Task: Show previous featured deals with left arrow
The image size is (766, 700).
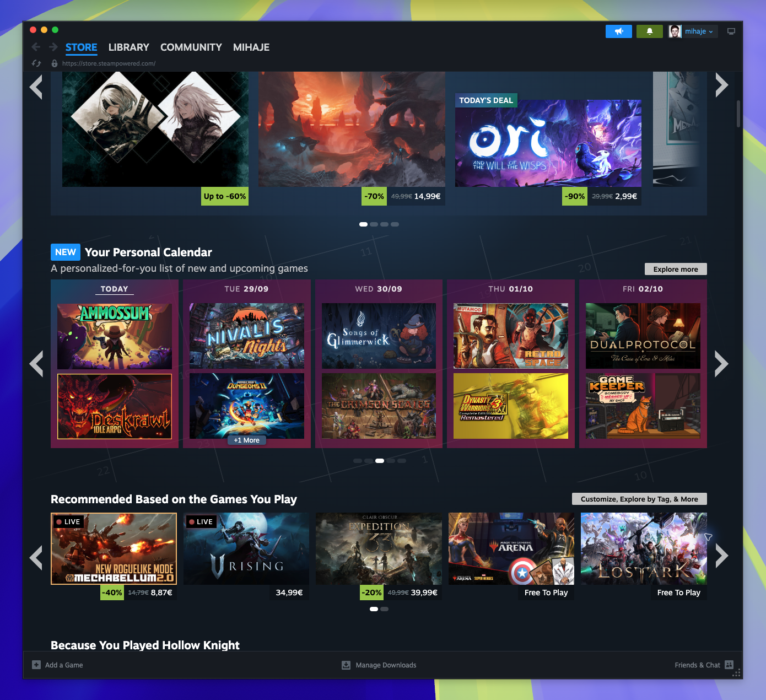Action: coord(36,87)
